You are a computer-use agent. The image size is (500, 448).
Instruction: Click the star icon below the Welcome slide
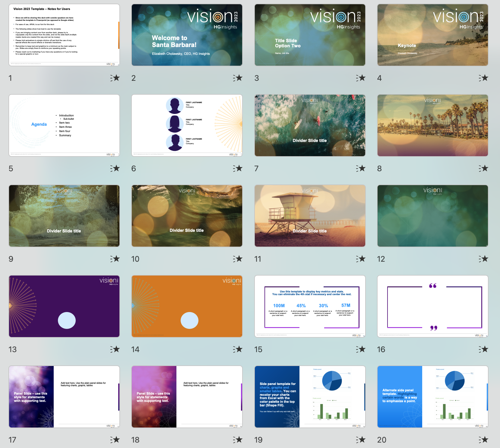point(238,78)
